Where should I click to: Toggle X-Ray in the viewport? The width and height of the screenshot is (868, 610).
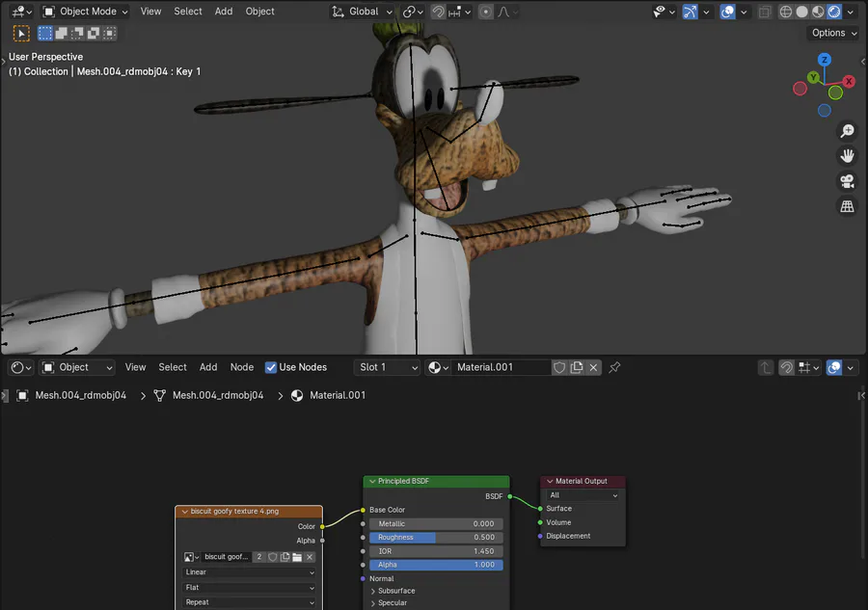(x=765, y=11)
